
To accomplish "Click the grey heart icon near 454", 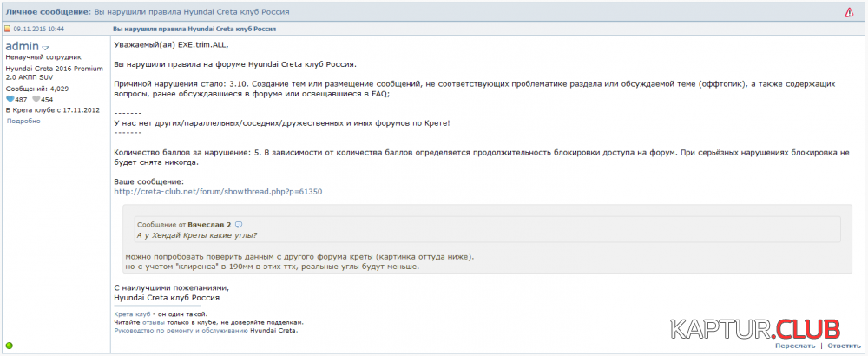I will [x=36, y=100].
